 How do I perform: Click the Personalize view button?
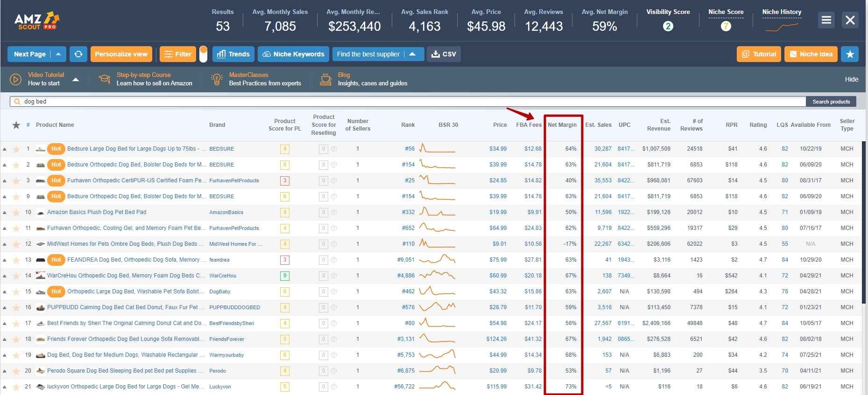[121, 54]
